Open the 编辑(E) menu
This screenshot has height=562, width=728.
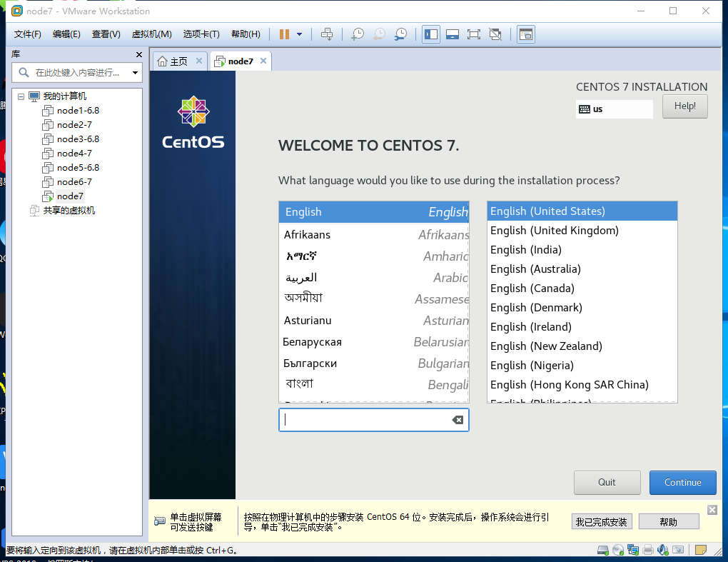coord(66,34)
